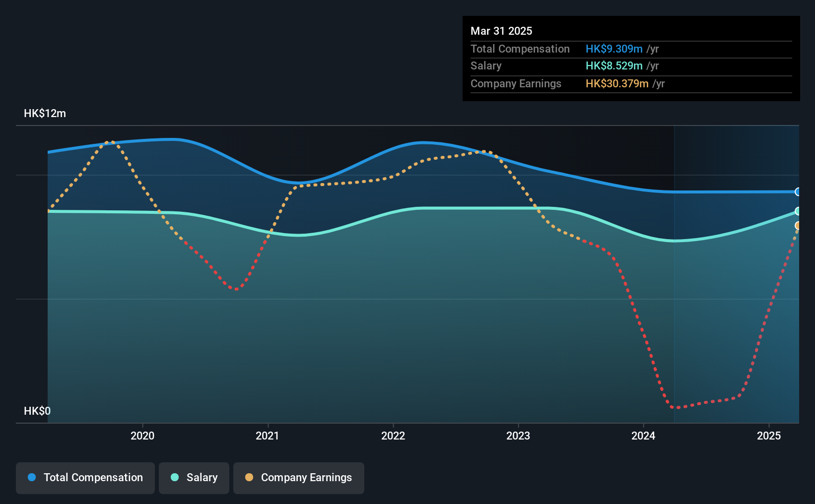
Task: Click the HK$30.379m company earnings value
Action: click(617, 83)
